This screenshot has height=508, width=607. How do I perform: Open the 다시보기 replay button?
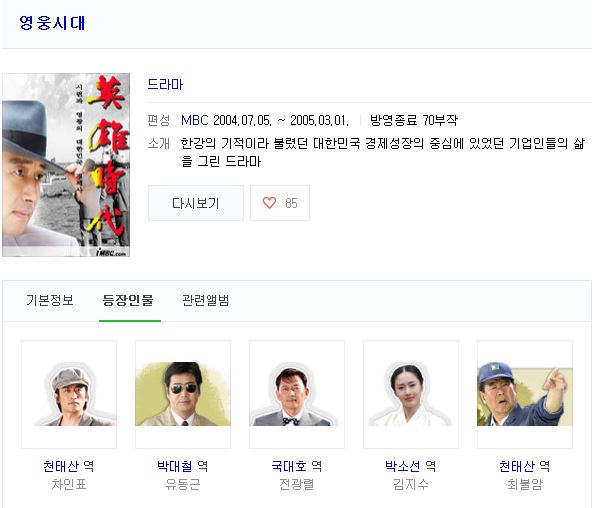(196, 203)
